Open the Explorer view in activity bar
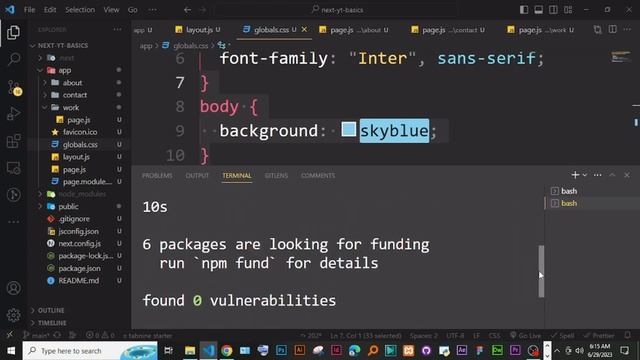Viewport: 640px width, 360px height. click(13, 33)
